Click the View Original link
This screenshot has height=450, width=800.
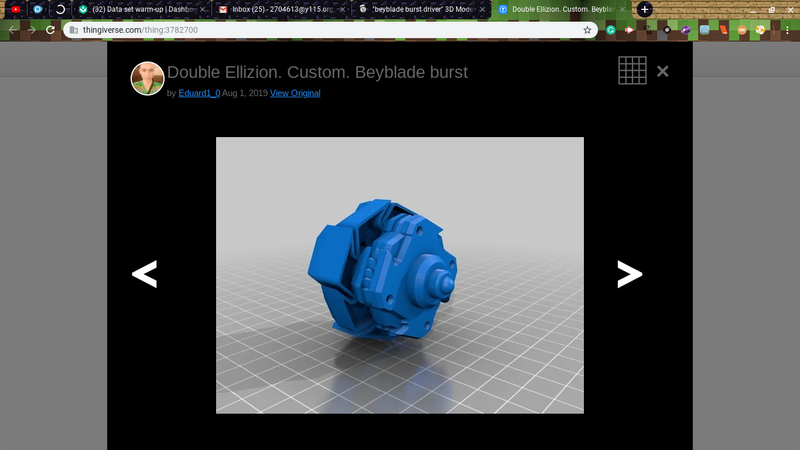click(x=295, y=93)
